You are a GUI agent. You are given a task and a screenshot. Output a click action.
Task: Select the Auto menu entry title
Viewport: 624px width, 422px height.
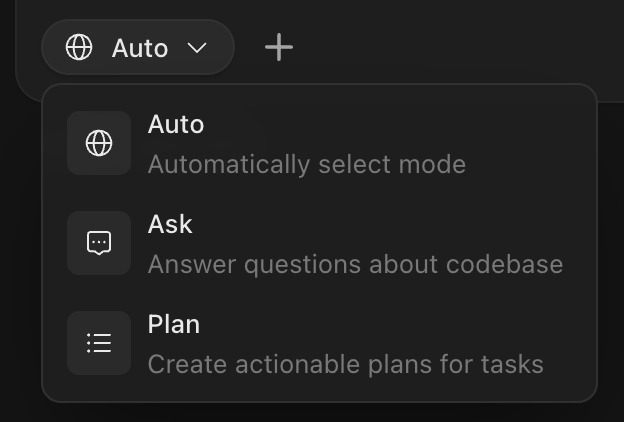click(176, 125)
